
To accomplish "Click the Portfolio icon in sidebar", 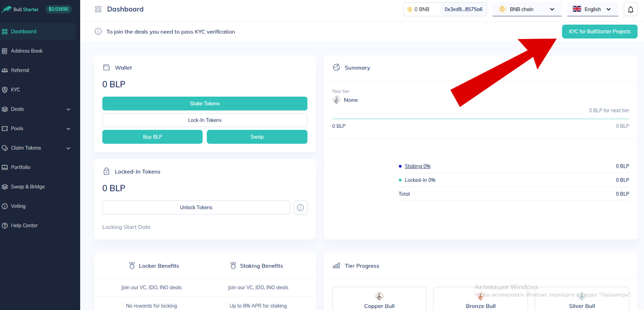I will [x=5, y=167].
